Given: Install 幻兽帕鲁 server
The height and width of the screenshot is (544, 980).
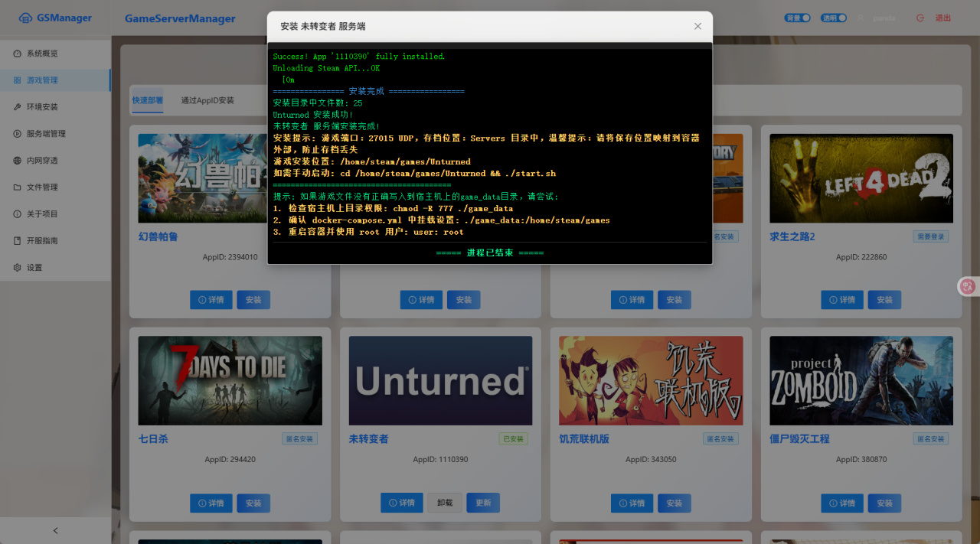Looking at the screenshot, I should (253, 300).
